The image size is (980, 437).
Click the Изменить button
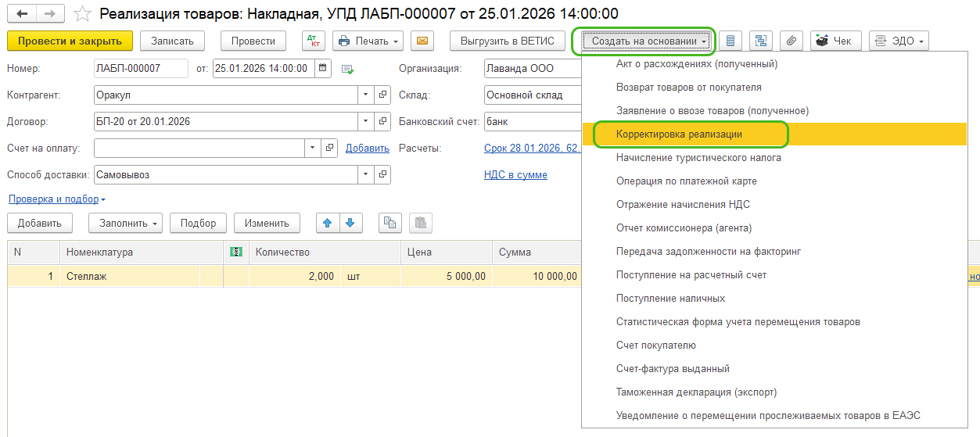tap(267, 223)
